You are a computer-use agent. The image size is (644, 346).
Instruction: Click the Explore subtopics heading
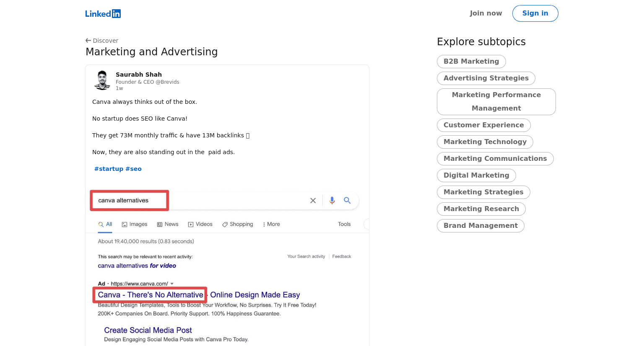tap(481, 42)
